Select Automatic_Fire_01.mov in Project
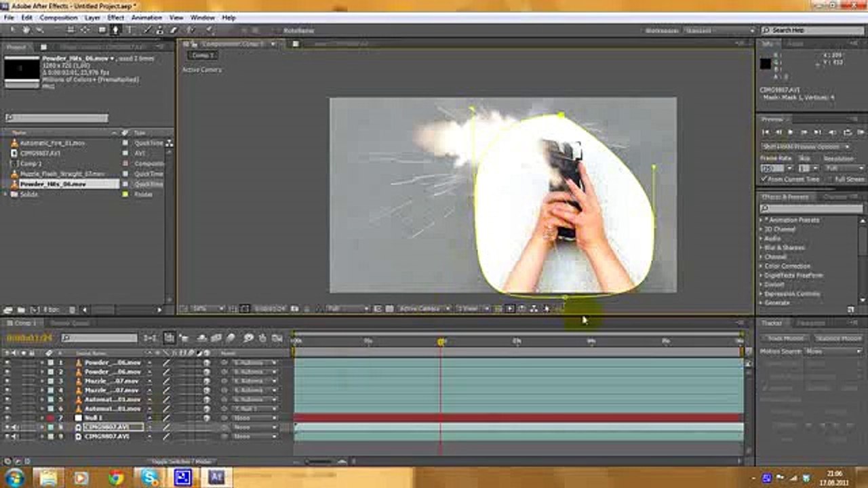 point(53,144)
